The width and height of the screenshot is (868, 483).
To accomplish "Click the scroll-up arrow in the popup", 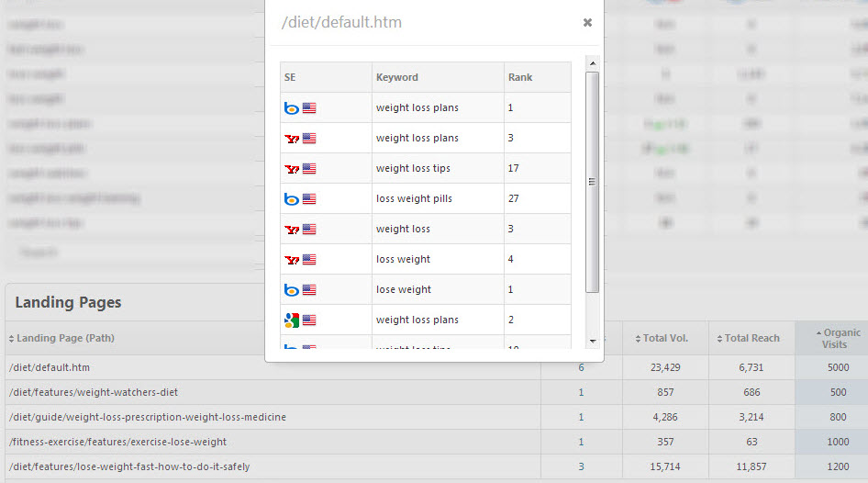I will click(x=592, y=64).
